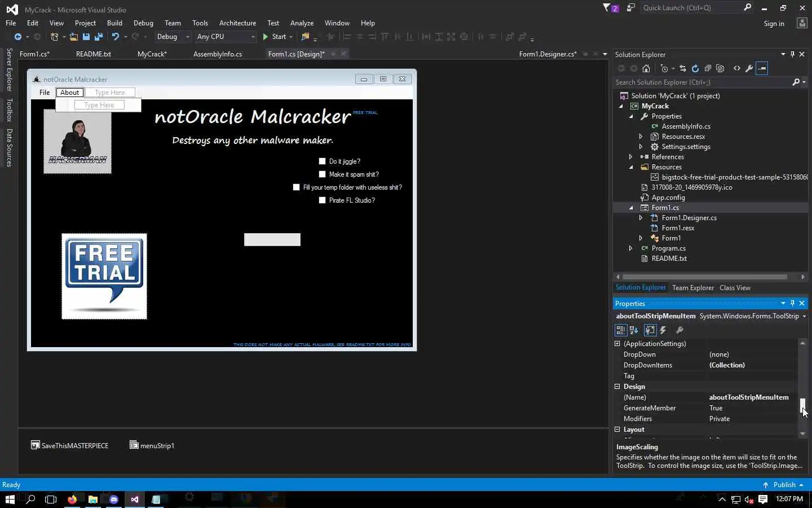Screen dimensions: 812x508
Task: Open the Data Sources side tab
Action: pos(9,148)
